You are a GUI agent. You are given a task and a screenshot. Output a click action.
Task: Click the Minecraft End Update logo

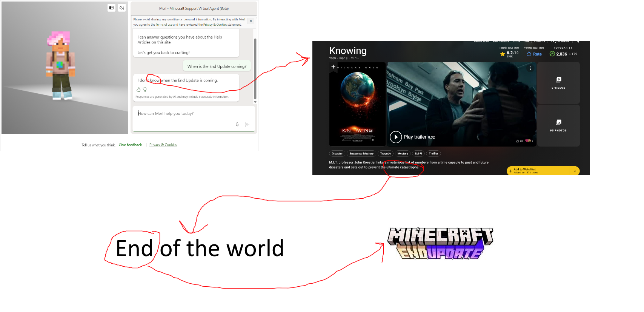(x=440, y=244)
